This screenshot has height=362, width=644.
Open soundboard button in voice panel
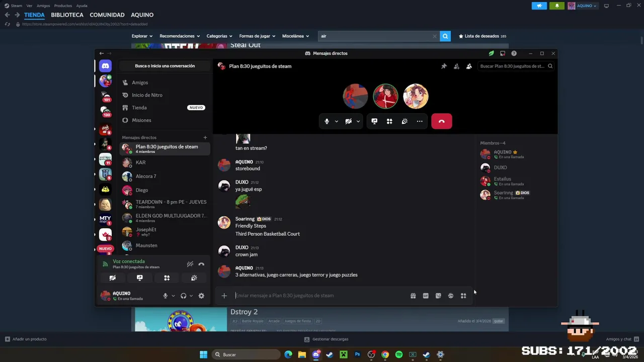[x=194, y=278]
